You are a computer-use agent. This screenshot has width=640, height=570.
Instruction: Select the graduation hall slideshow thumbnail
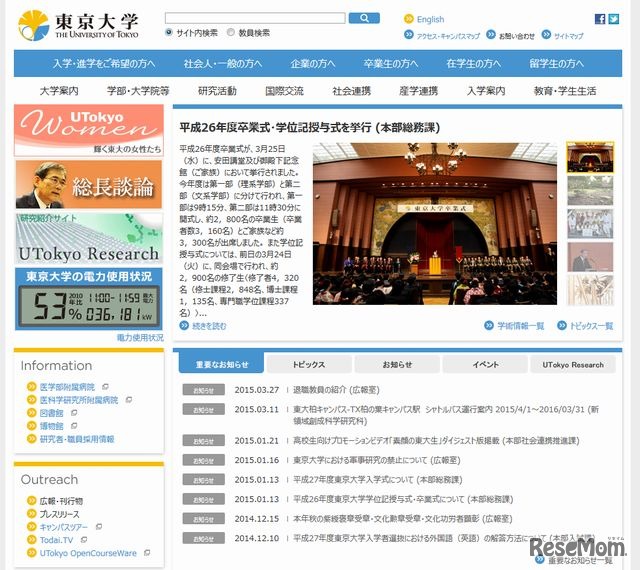click(590, 157)
